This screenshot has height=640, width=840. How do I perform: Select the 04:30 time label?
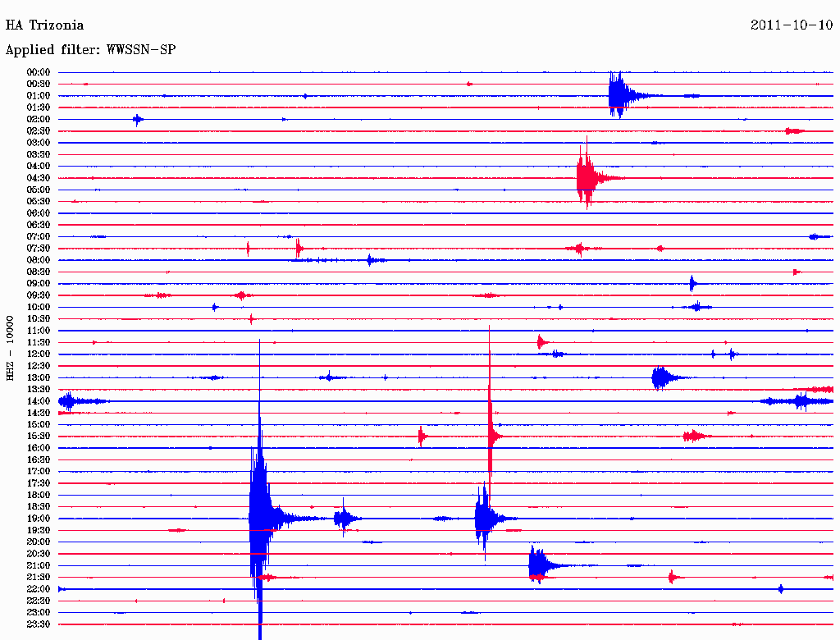(39, 178)
